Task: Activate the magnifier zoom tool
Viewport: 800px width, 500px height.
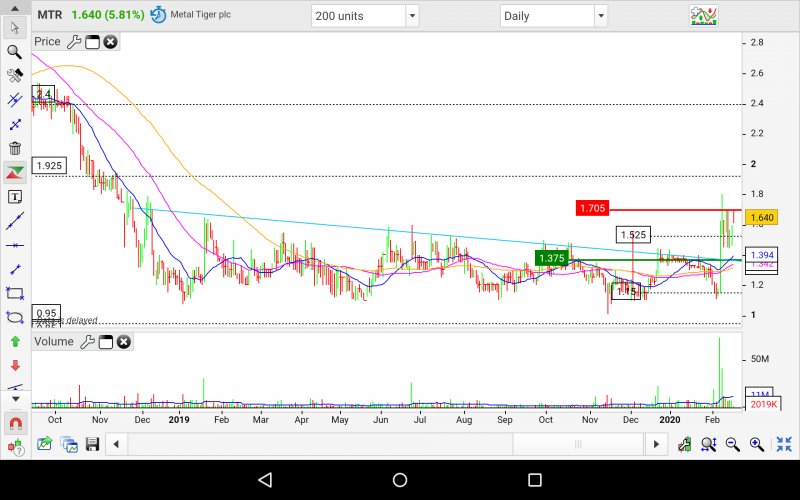Action: click(x=15, y=51)
